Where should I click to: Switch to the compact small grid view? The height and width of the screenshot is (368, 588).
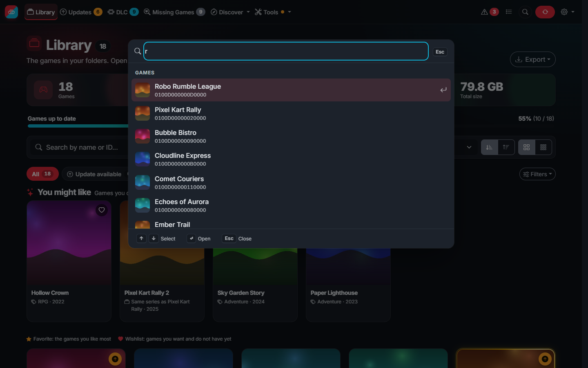(x=543, y=147)
